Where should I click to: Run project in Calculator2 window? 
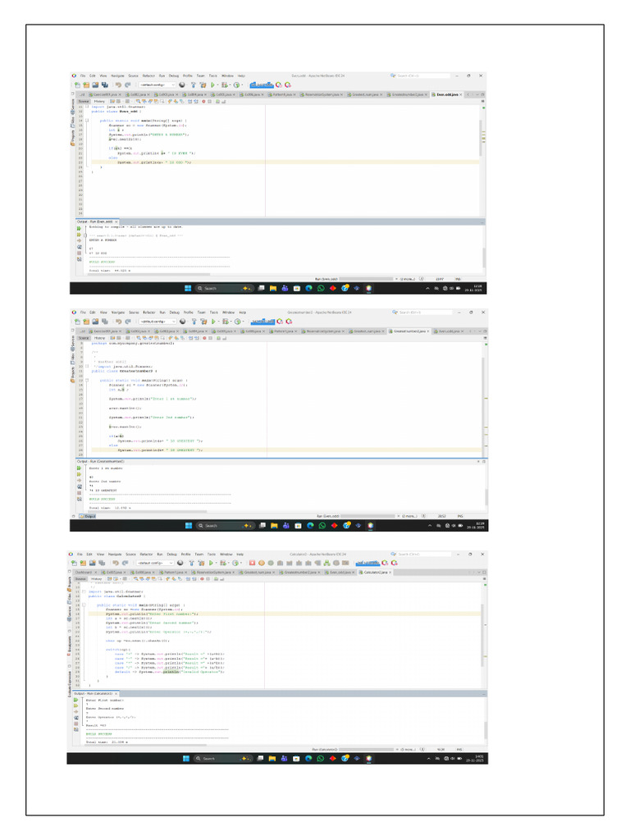pyautogui.click(x=210, y=563)
